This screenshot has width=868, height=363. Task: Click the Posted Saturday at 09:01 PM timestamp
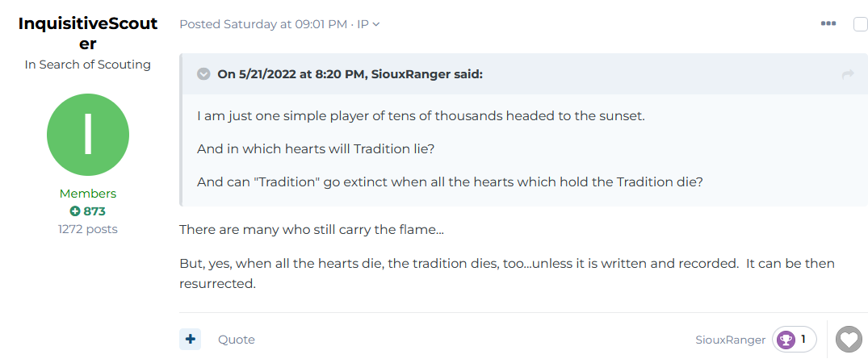click(x=263, y=24)
